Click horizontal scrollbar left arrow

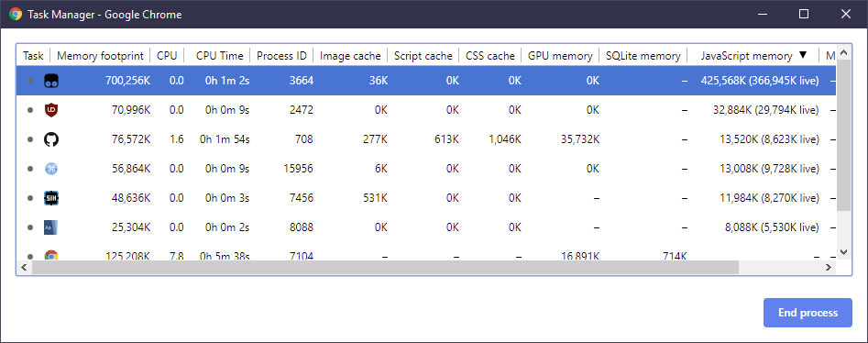tap(24, 267)
